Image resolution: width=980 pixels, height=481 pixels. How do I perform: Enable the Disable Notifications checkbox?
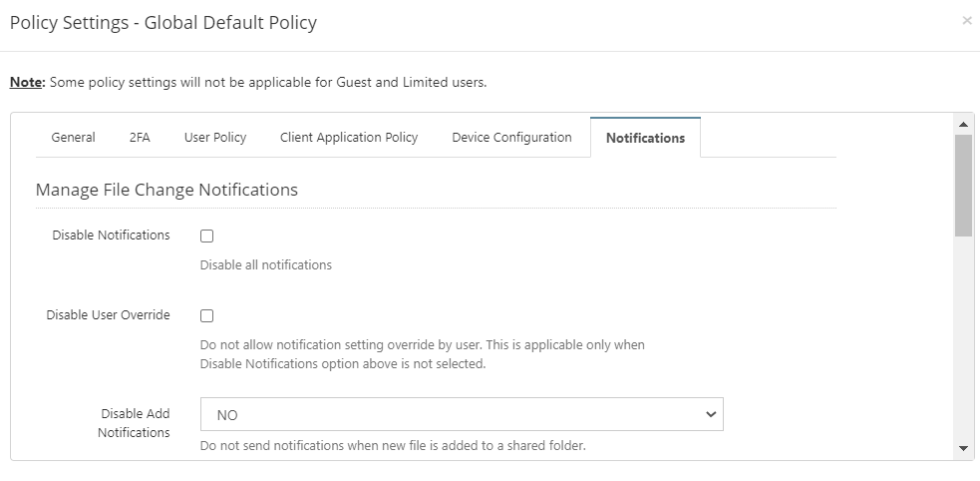(207, 236)
